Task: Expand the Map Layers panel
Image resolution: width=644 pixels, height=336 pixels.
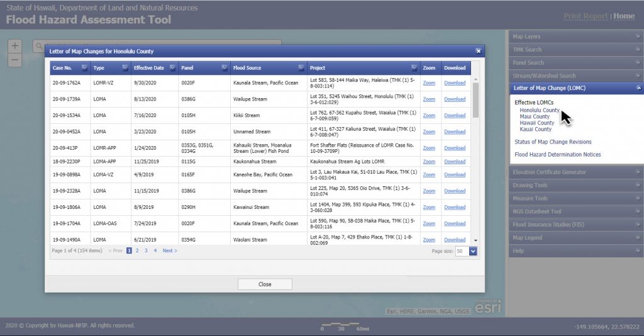Action: [x=575, y=36]
